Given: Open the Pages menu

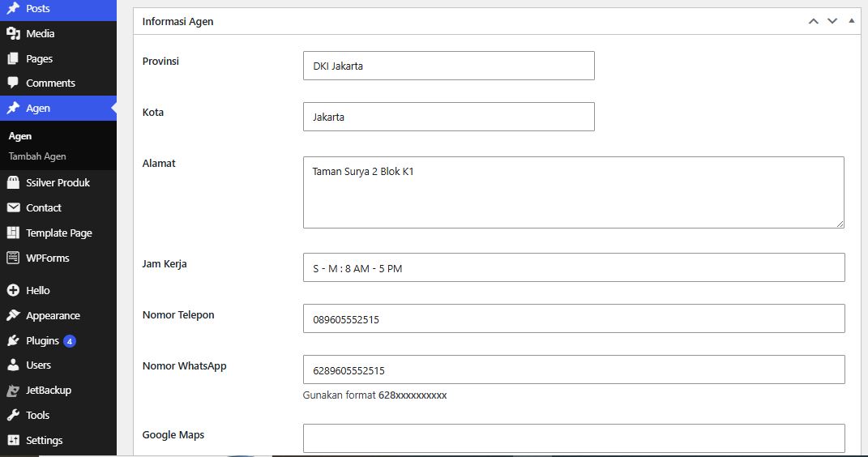Looking at the screenshot, I should (x=58, y=58).
